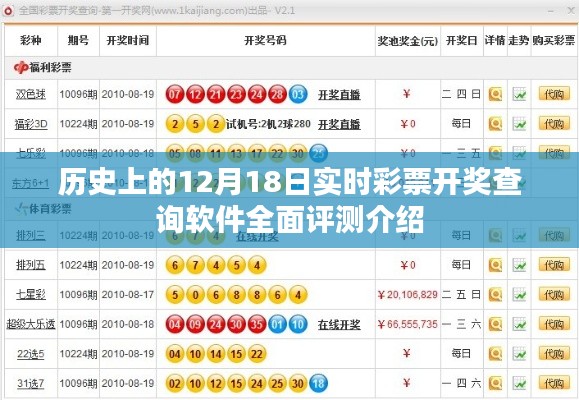Image resolution: width=579 pixels, height=400 pixels.
Task: Click blue ball 01 in 超级大乐透 row
Action: 277,324
